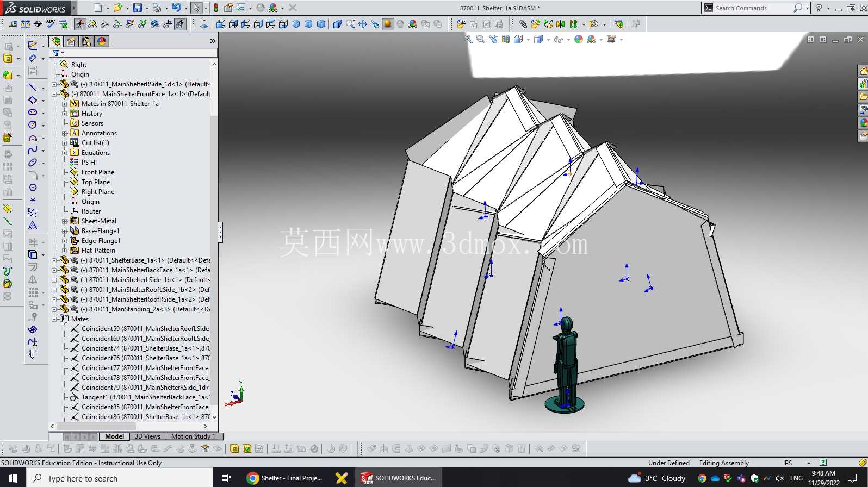The width and height of the screenshot is (868, 487).
Task: Switch to the Model tab
Action: pos(114,436)
